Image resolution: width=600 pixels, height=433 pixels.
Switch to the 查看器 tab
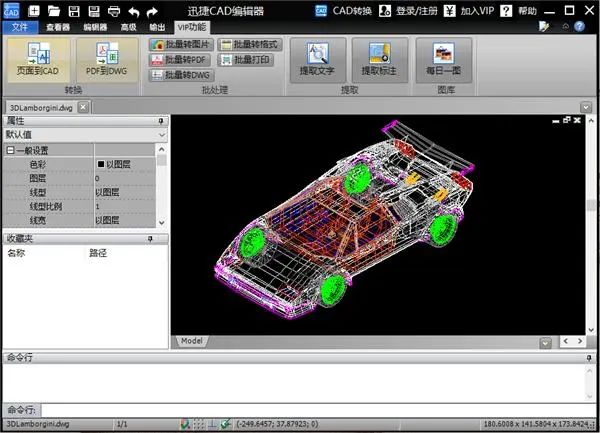point(58,27)
